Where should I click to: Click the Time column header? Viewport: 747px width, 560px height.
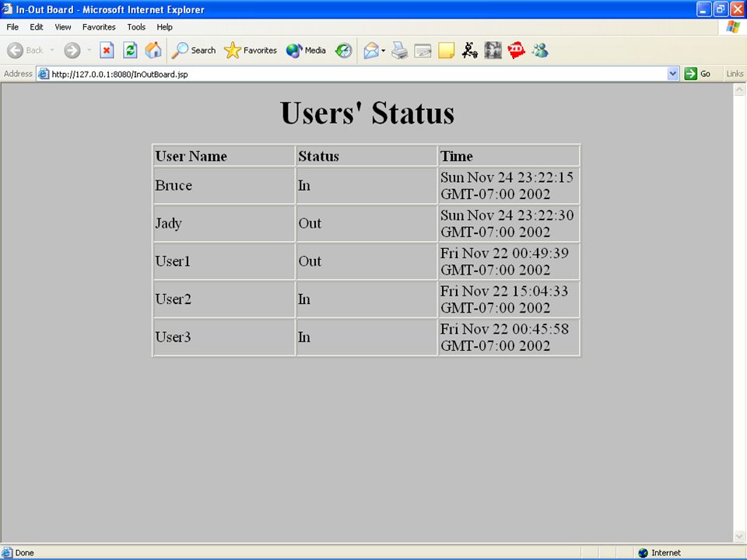509,156
